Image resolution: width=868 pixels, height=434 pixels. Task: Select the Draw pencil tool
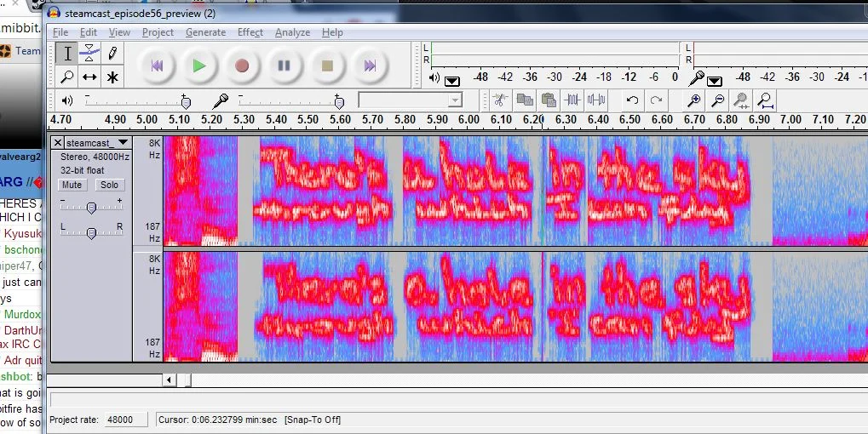tap(112, 53)
